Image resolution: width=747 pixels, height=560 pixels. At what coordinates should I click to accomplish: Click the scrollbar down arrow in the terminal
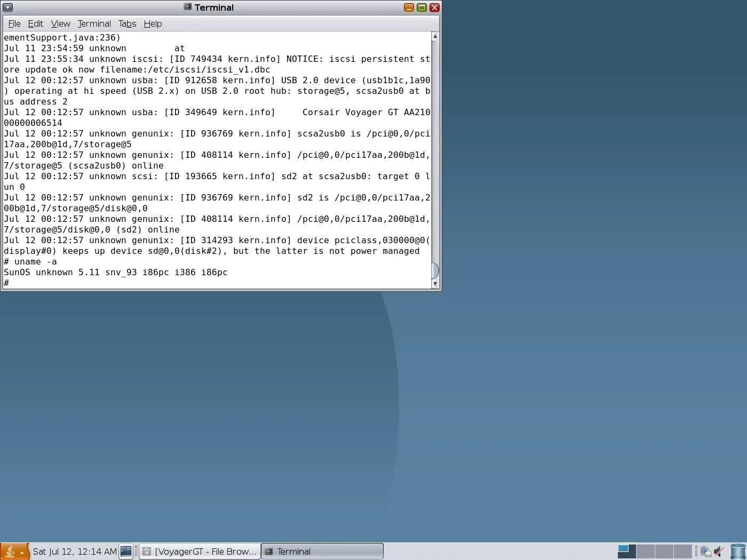point(435,284)
